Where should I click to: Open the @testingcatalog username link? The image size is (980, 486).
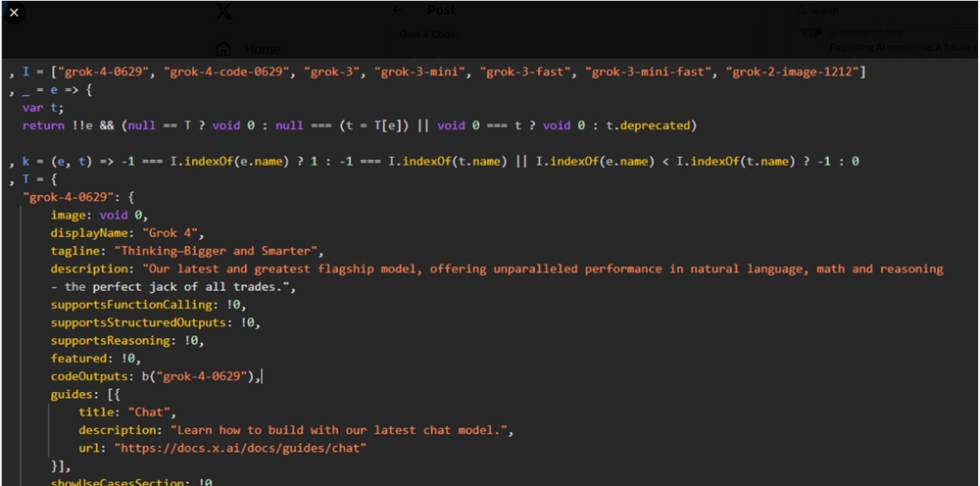[865, 32]
